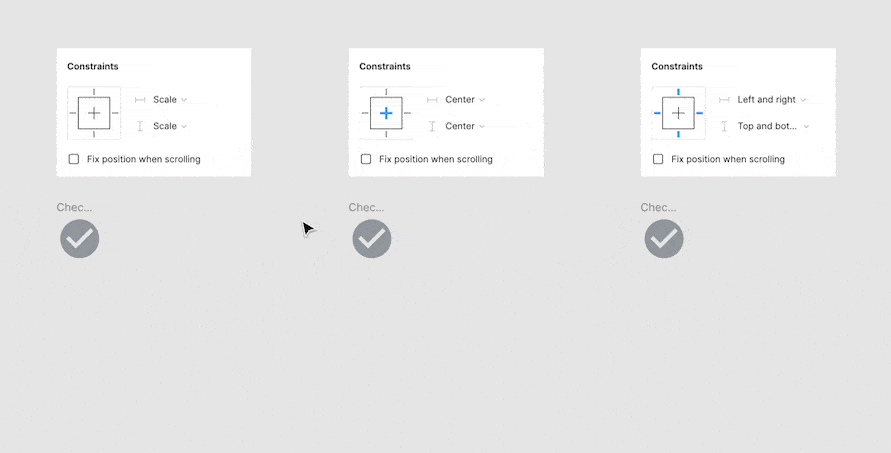Click the gray center cross in the Scale constraint widget
This screenshot has width=891, height=453.
coord(94,113)
